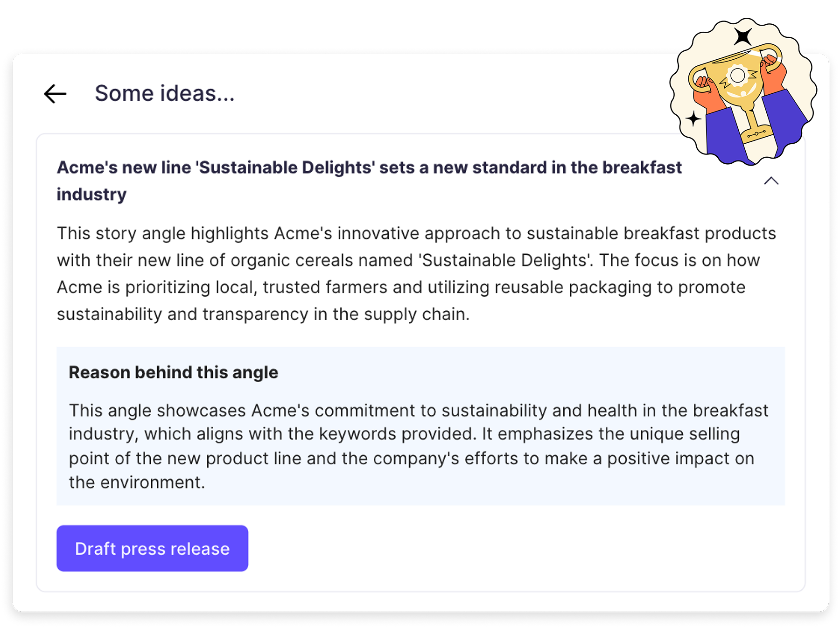The image size is (840, 628).
Task: Click the gear emblem on the trophy
Action: (737, 76)
